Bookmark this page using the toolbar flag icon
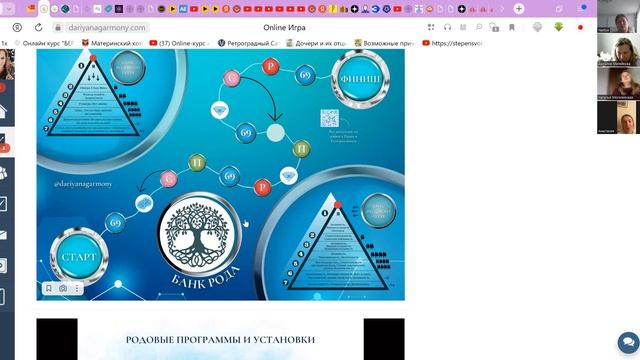This screenshot has height=360, width=640. click(x=512, y=27)
